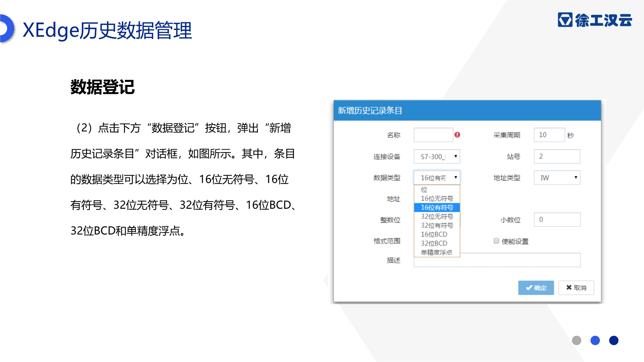Viewport: 644px width, 362px height.
Task: Enable the 使能设置 checkbox
Action: 496,241
